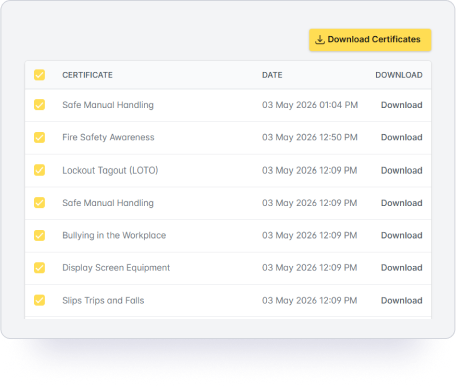456x388 pixels.
Task: Download the Fire Safety Awareness certificate
Action: 402,137
